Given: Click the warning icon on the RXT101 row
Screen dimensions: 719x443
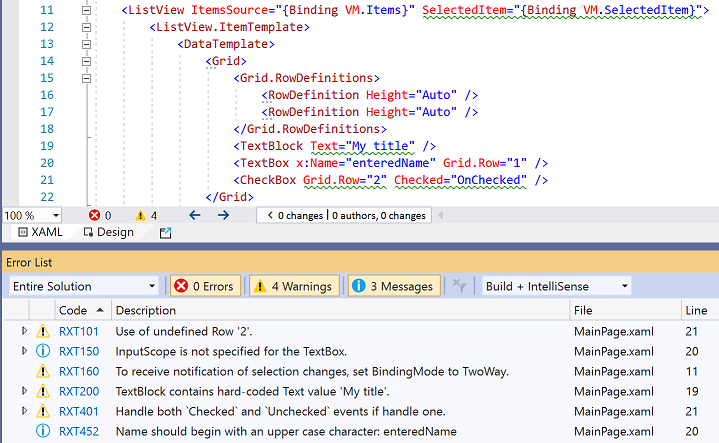Looking at the screenshot, I should [x=43, y=331].
